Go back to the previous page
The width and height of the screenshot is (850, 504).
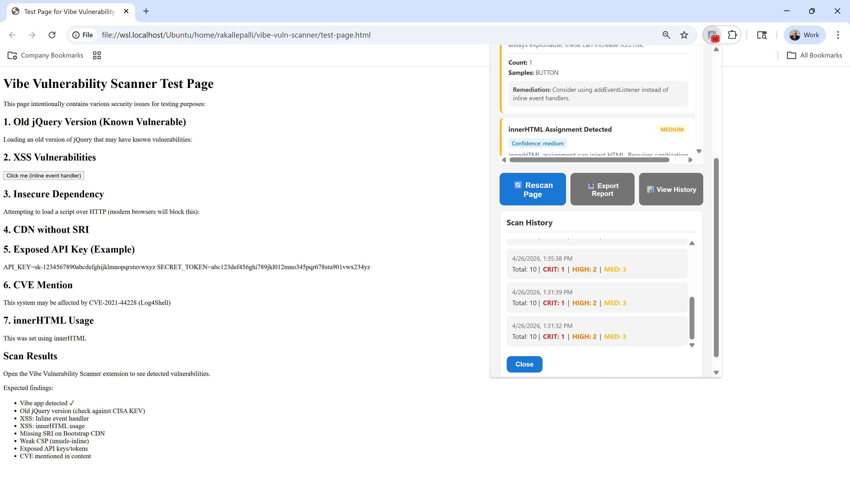pos(12,35)
